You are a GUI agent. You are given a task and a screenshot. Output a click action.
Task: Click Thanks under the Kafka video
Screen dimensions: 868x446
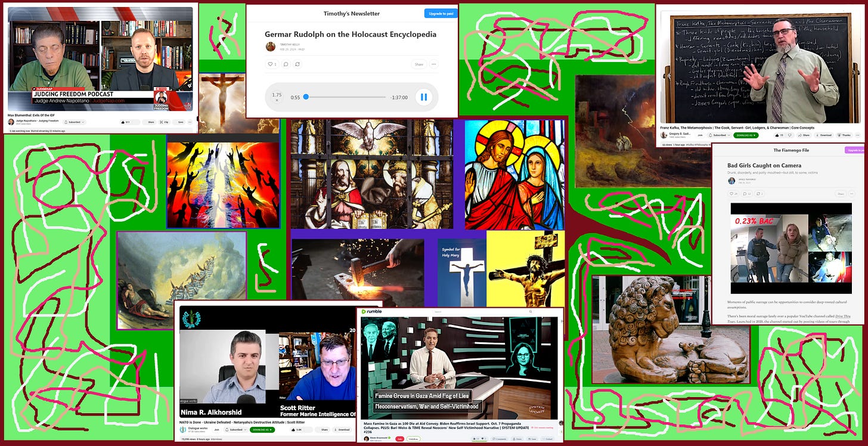click(x=844, y=135)
